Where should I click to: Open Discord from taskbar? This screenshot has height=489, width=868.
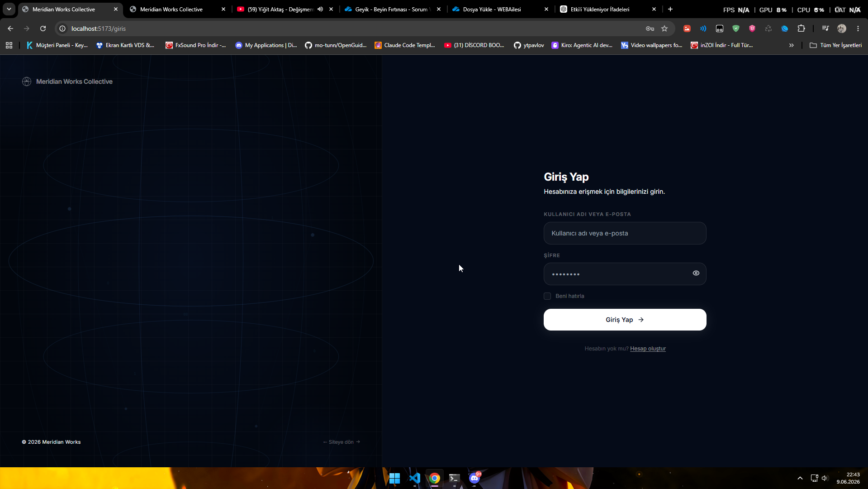tap(474, 478)
